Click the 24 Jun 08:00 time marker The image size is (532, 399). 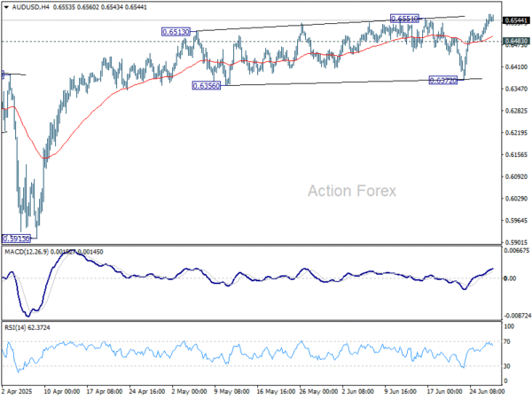pyautogui.click(x=487, y=391)
